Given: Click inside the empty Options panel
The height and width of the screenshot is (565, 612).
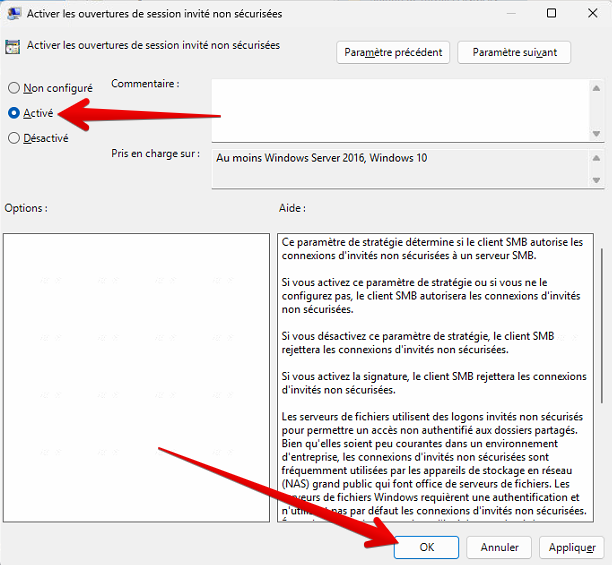Looking at the screenshot, I should 136,377.
